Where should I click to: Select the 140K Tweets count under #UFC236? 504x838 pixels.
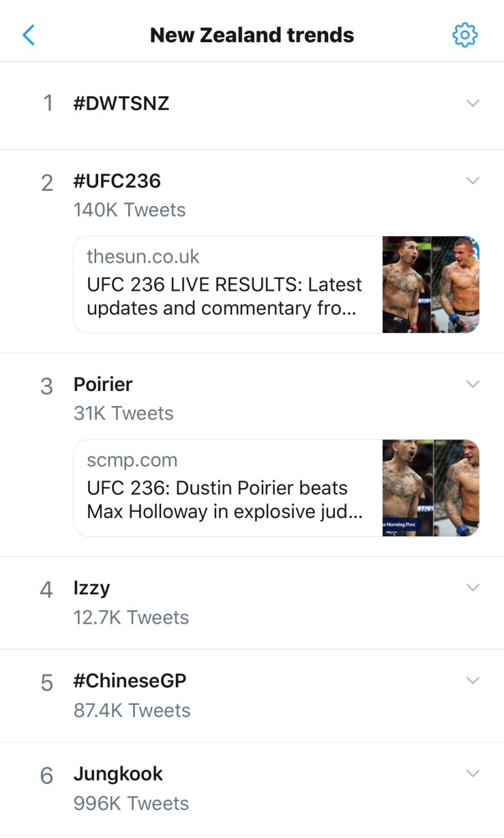tap(130, 210)
